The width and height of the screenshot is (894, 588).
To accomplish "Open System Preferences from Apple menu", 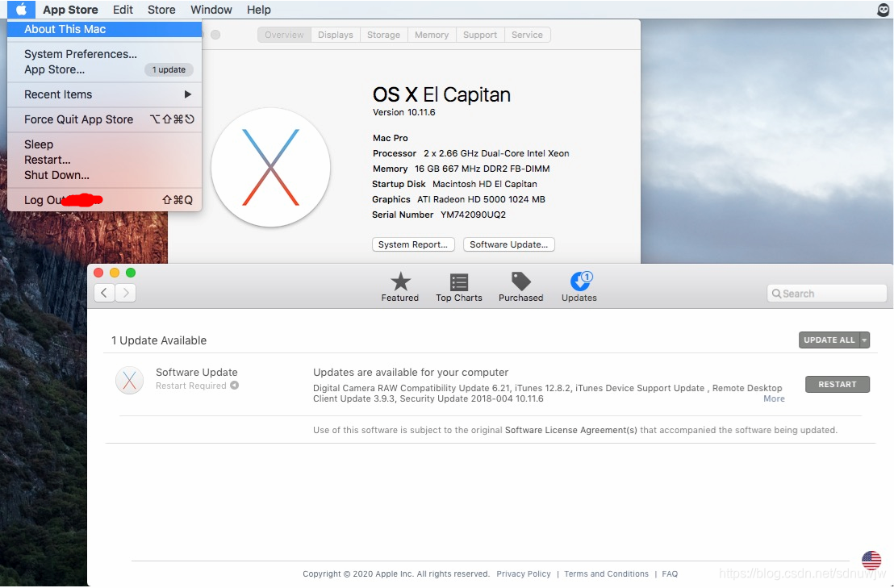I will tap(105, 54).
